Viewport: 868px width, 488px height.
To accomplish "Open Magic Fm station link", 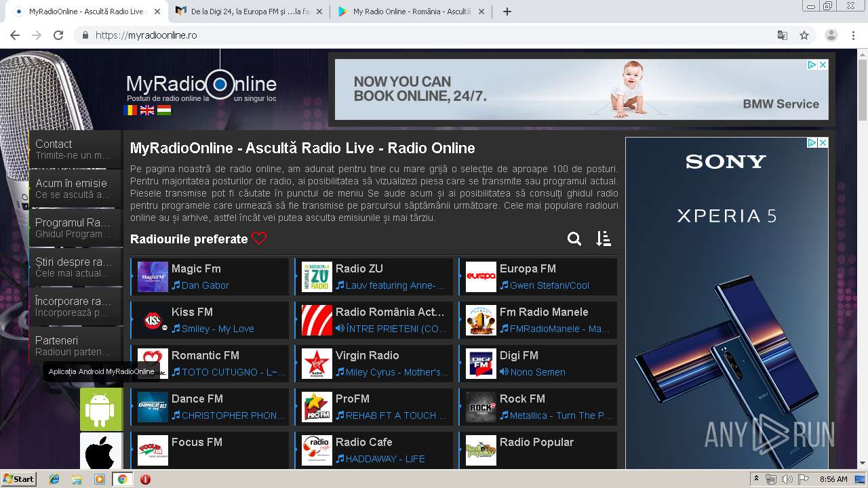I will pyautogui.click(x=196, y=268).
